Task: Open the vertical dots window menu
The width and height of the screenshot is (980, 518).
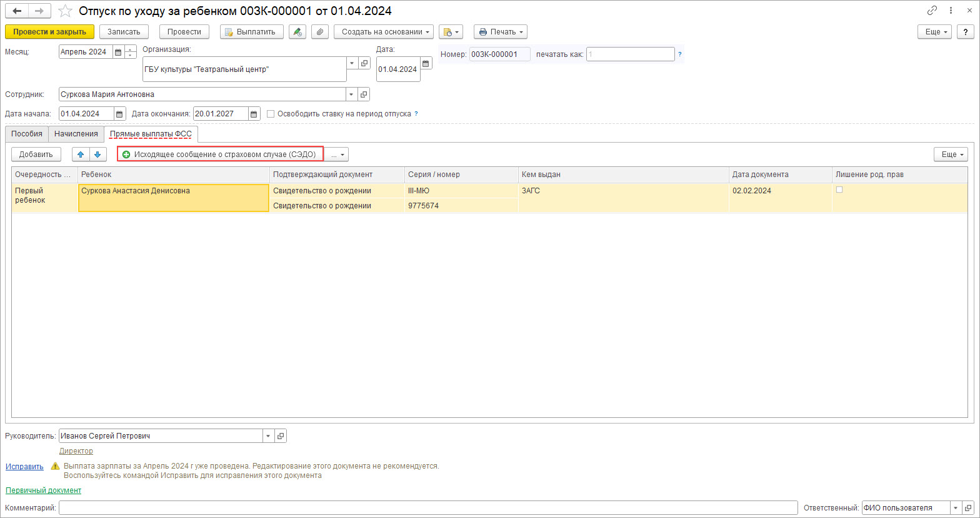Action: click(x=951, y=11)
